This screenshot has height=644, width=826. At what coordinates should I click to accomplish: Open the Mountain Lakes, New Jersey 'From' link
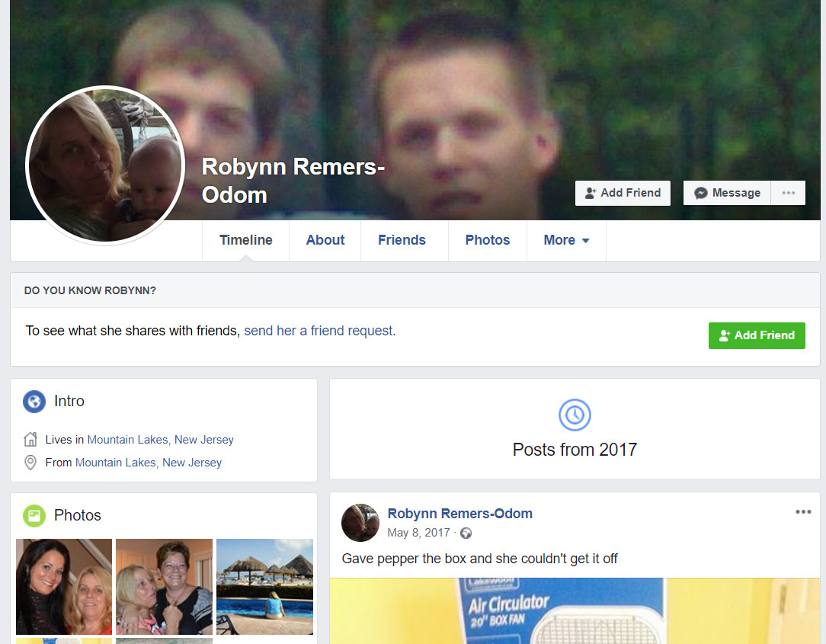pyautogui.click(x=149, y=462)
